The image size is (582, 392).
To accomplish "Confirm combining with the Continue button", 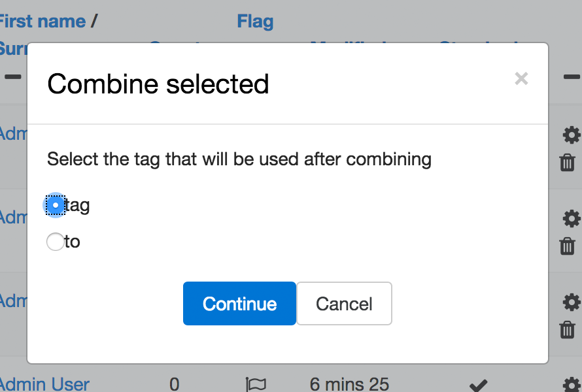I will pyautogui.click(x=239, y=303).
